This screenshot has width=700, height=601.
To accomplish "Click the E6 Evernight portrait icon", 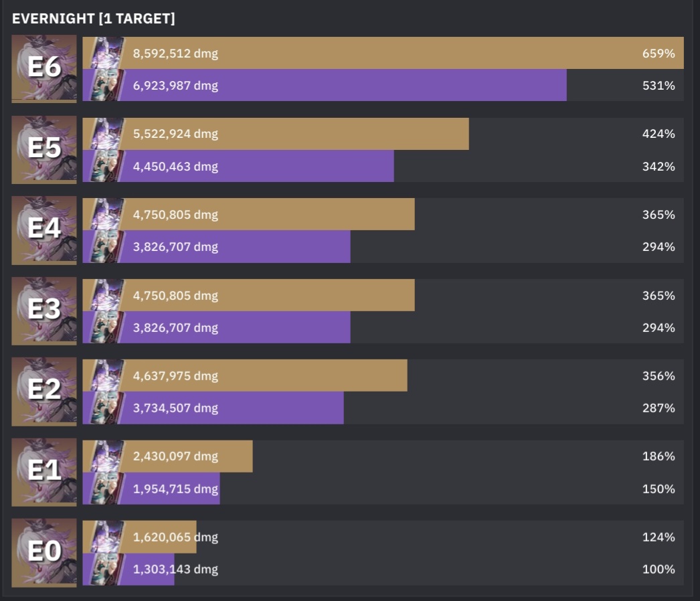I will click(x=44, y=69).
